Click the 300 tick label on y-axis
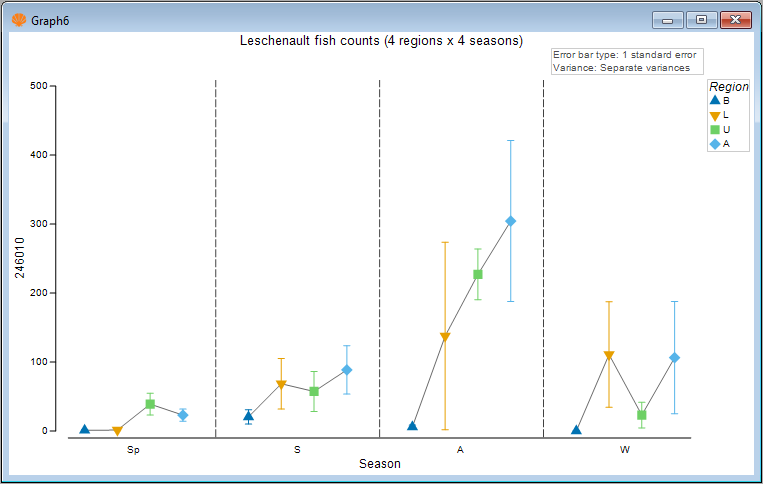This screenshot has width=763, height=484. 39,224
